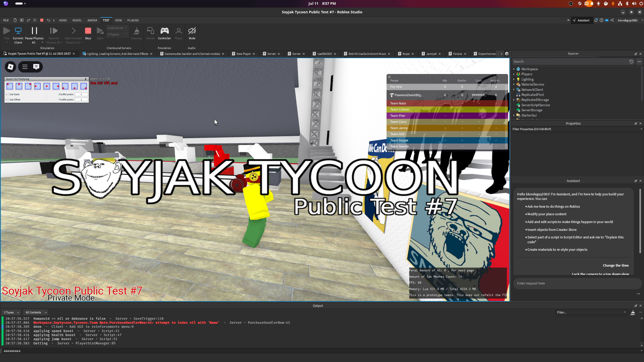Open the Controller emulation tool
The width and height of the screenshot is (644, 362).
click(164, 33)
